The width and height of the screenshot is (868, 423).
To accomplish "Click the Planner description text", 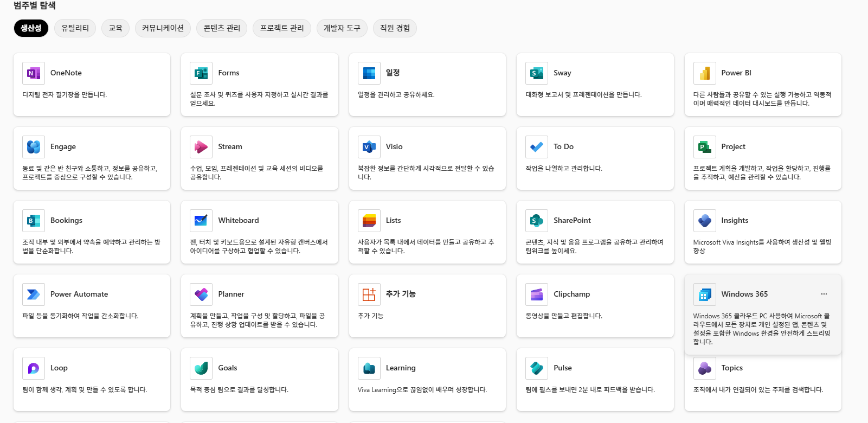I will pyautogui.click(x=258, y=320).
